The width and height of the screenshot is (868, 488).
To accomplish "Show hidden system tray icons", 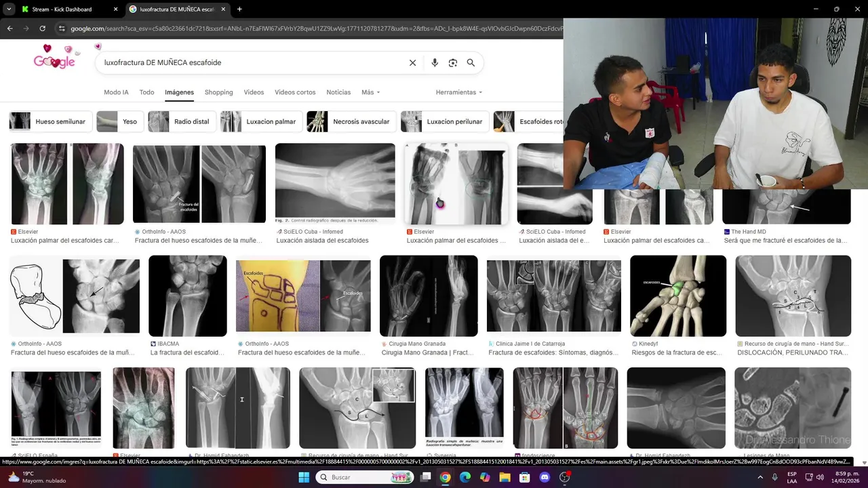I will pyautogui.click(x=759, y=477).
